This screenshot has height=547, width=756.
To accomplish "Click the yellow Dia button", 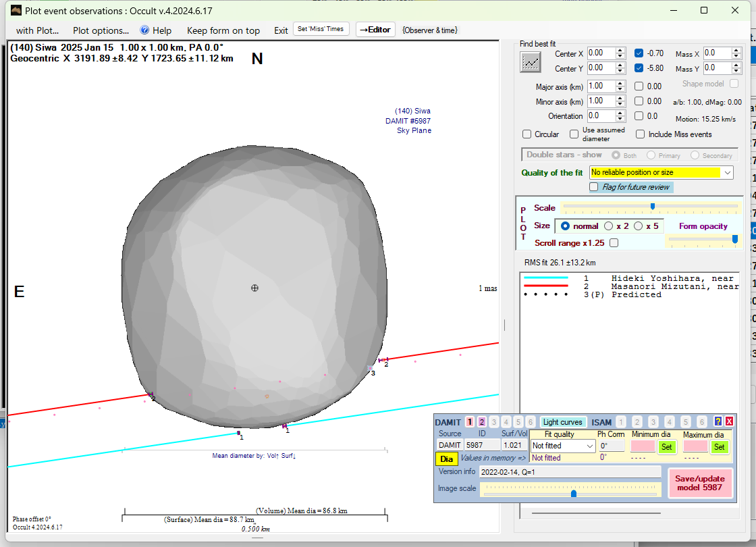I will pos(446,459).
